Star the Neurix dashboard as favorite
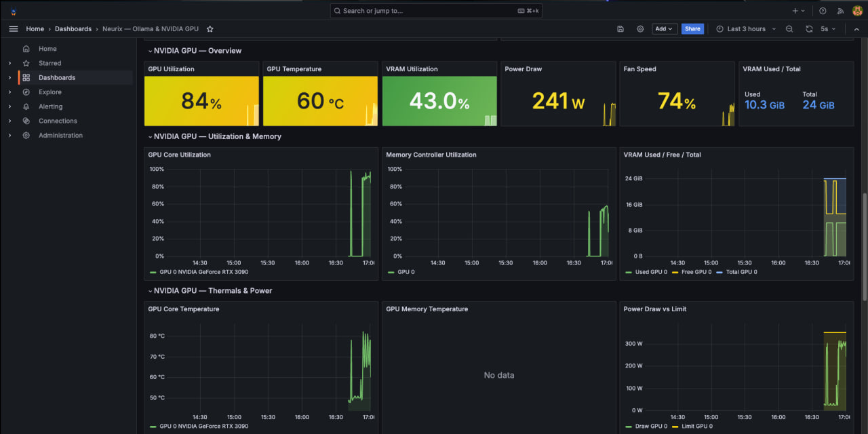The image size is (868, 434). click(210, 29)
